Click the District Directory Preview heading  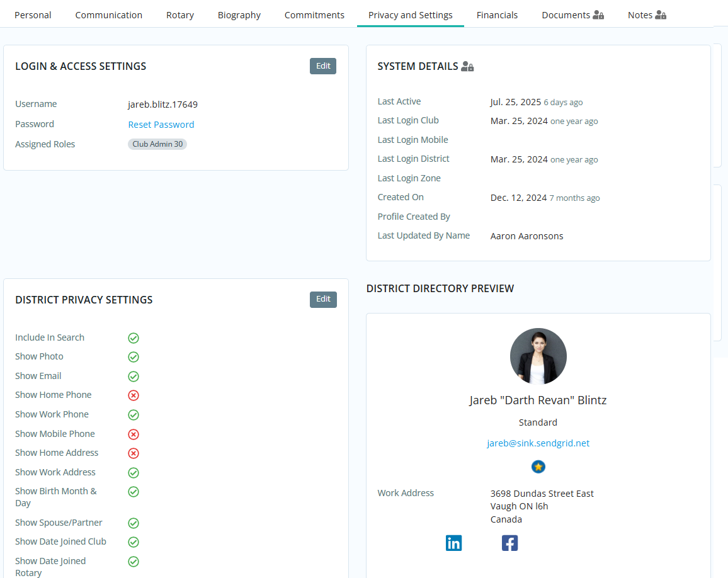[x=440, y=288]
